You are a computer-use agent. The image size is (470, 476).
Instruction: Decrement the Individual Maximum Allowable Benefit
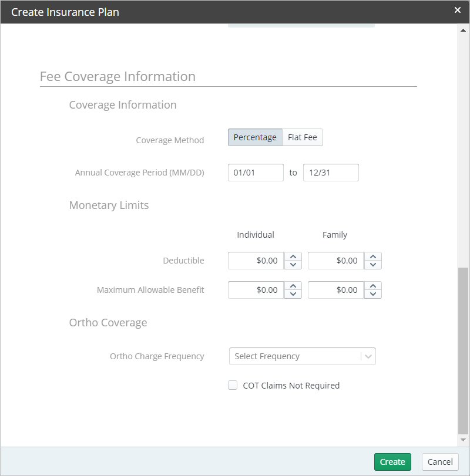coord(293,293)
